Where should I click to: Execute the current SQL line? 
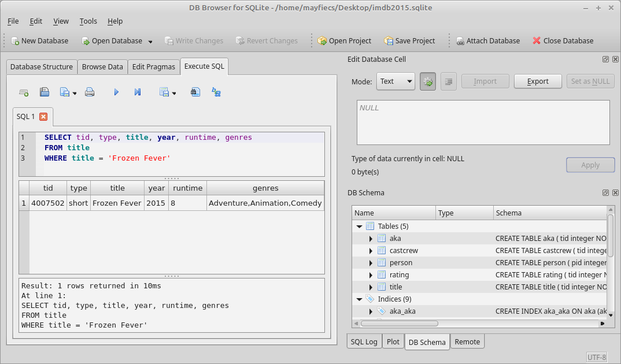[138, 92]
